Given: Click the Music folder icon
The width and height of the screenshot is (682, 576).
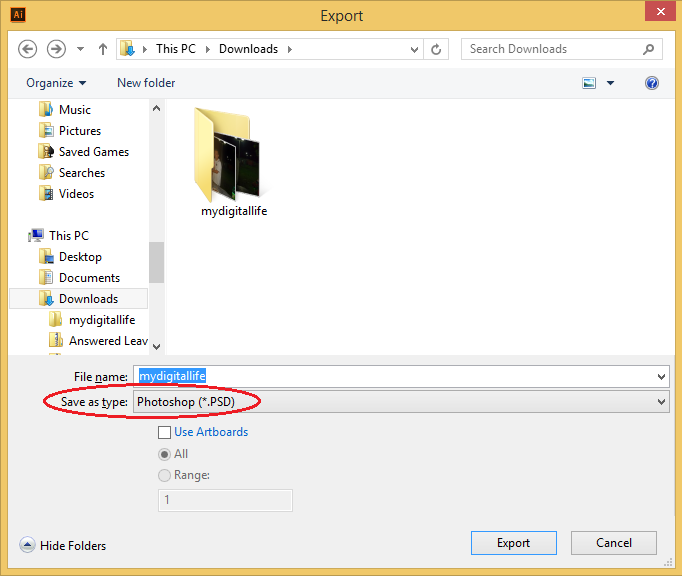Looking at the screenshot, I should click(46, 110).
